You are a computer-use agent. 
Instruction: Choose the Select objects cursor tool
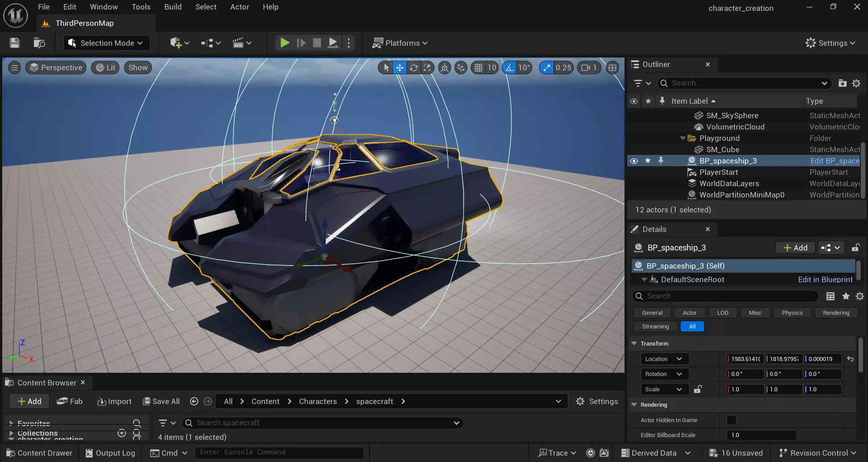(386, 67)
